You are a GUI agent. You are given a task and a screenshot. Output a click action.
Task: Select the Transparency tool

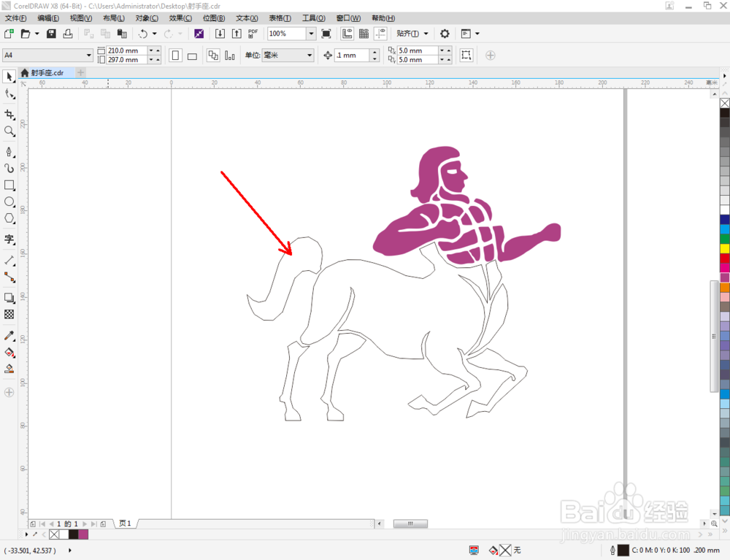[x=9, y=315]
